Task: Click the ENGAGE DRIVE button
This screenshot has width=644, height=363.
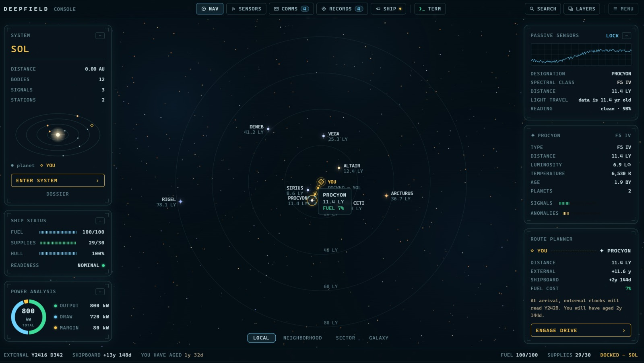Action: pyautogui.click(x=581, y=330)
